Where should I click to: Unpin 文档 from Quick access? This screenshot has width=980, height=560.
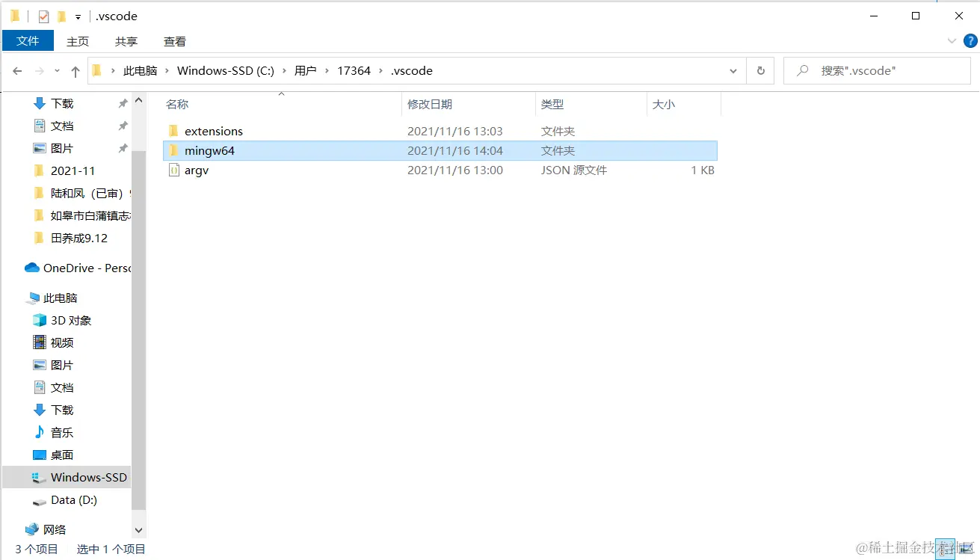122,125
